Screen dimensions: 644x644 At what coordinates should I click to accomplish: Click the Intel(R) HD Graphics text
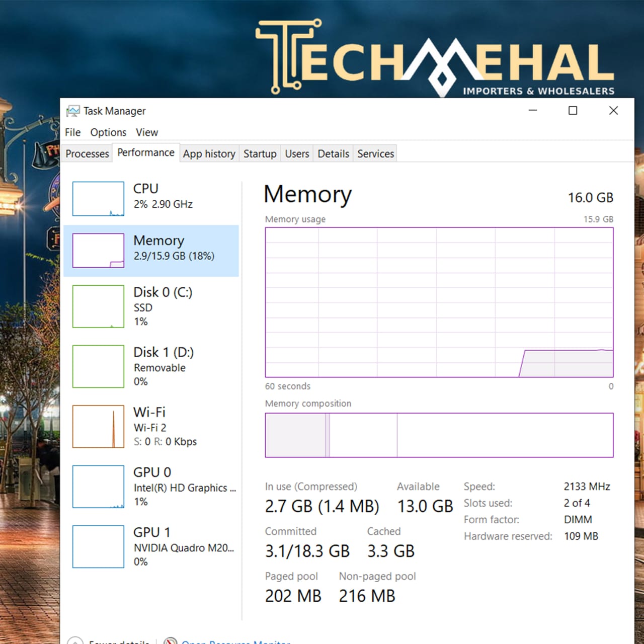[185, 488]
